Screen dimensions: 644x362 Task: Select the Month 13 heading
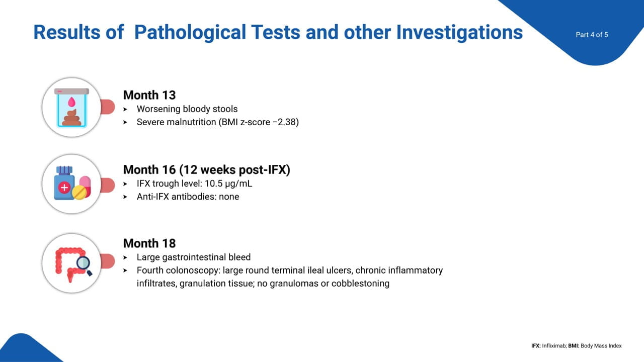click(x=149, y=95)
